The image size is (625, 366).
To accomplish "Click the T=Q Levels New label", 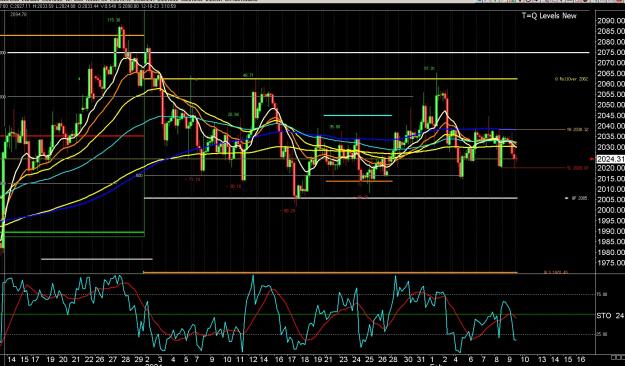I will [x=549, y=16].
